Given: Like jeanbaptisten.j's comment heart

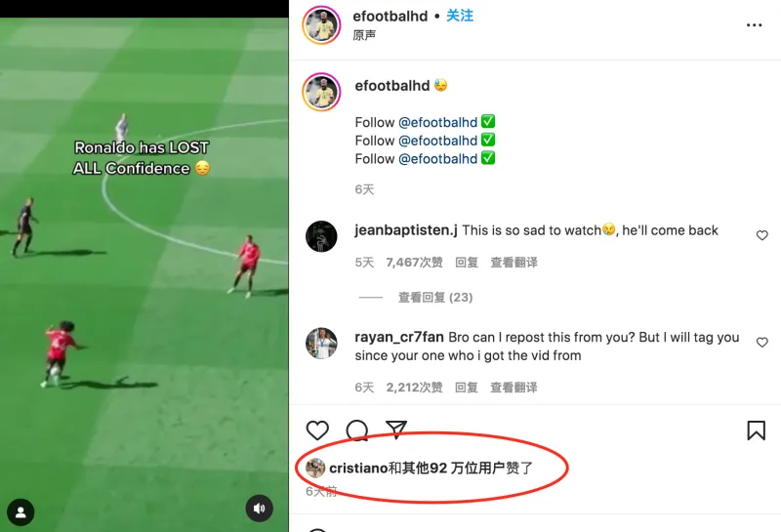Looking at the screenshot, I should pos(762,235).
